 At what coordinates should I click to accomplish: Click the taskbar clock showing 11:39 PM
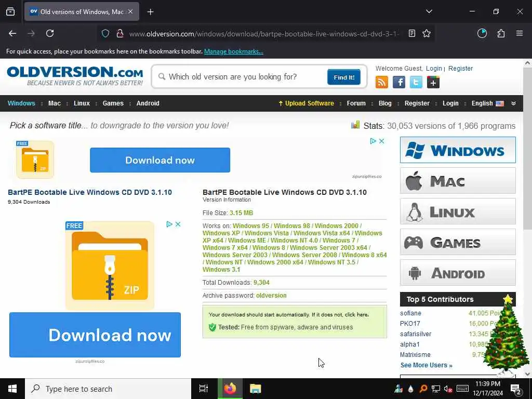coord(487,389)
